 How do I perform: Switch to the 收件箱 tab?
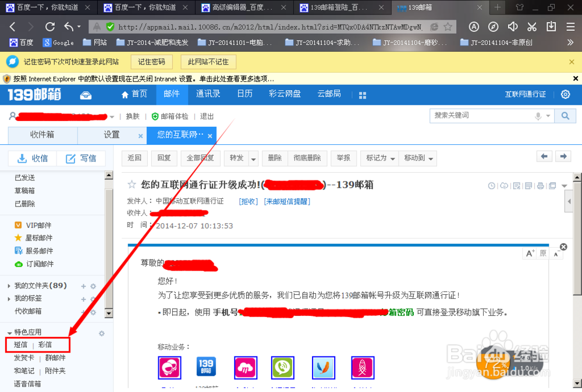[x=42, y=135]
